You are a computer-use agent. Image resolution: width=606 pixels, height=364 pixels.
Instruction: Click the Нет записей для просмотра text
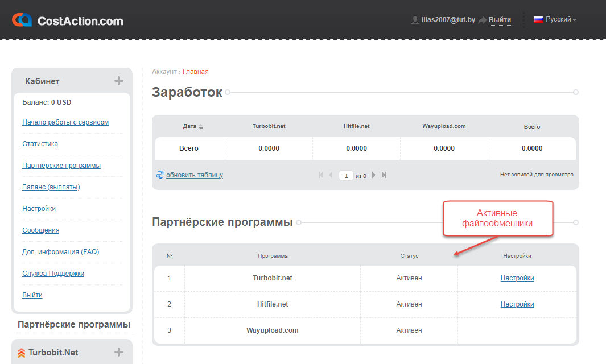[537, 175]
